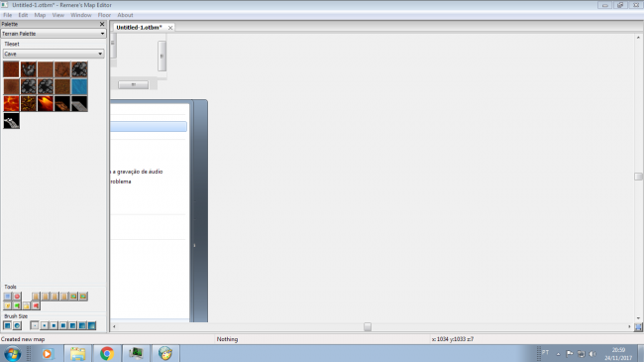
Task: Select the yellow no-logout zone tool
Action: click(x=27, y=305)
